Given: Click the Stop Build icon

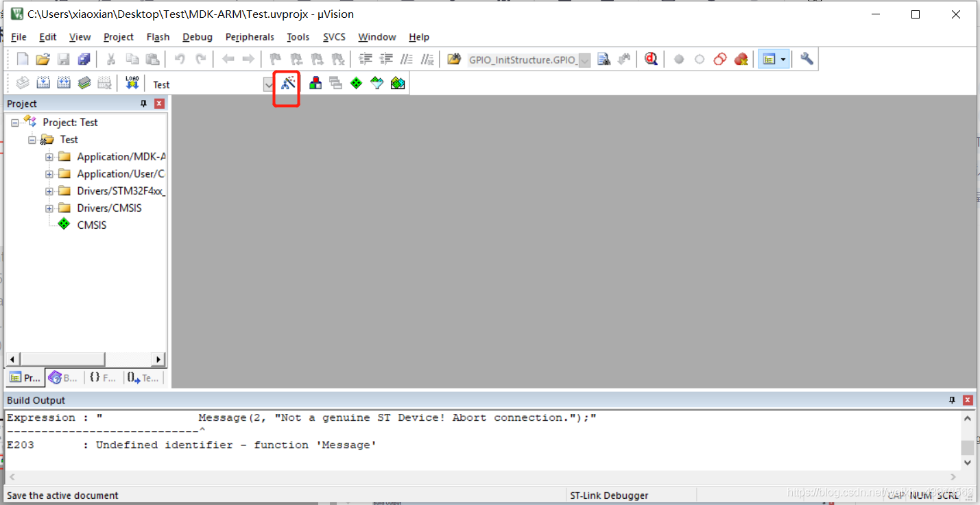Looking at the screenshot, I should pyautogui.click(x=104, y=84).
